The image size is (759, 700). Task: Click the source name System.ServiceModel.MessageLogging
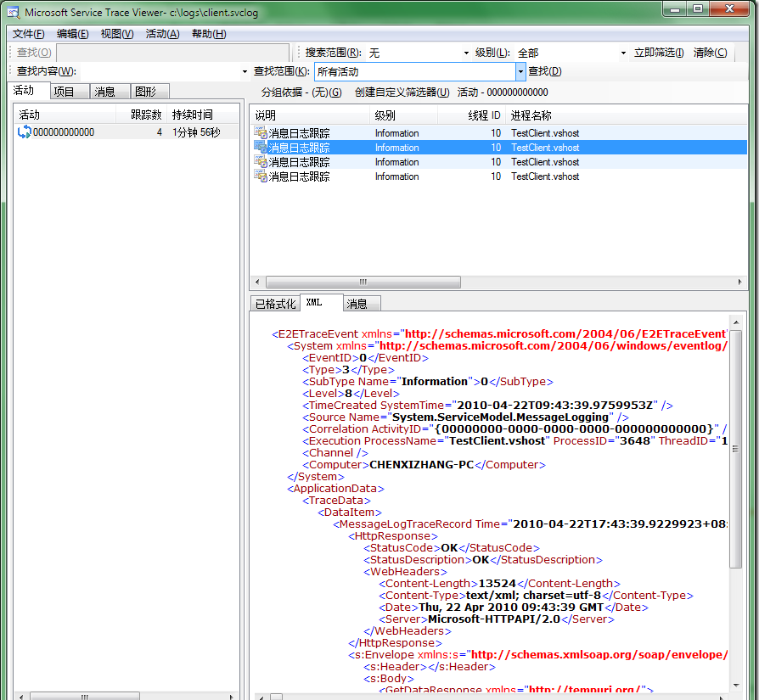[x=501, y=417]
